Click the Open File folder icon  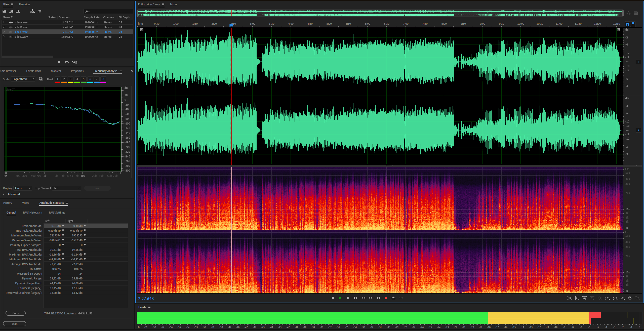click(x=5, y=11)
